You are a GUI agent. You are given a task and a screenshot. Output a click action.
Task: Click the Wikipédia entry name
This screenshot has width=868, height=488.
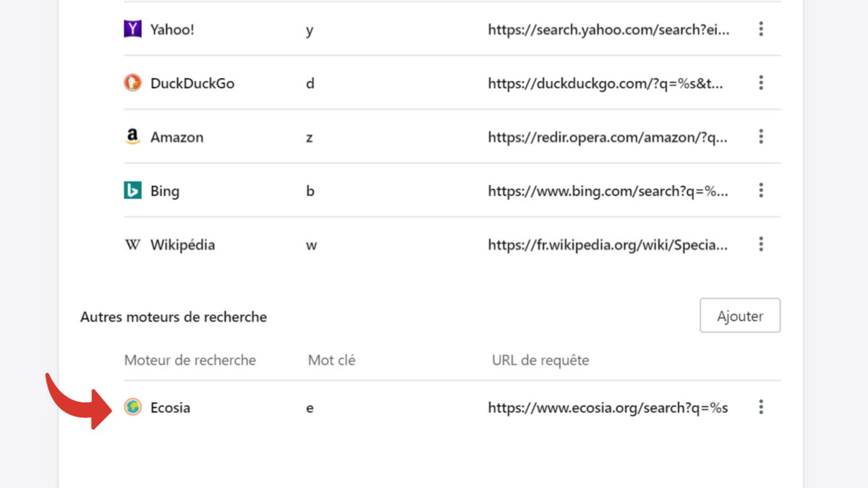[x=182, y=245]
